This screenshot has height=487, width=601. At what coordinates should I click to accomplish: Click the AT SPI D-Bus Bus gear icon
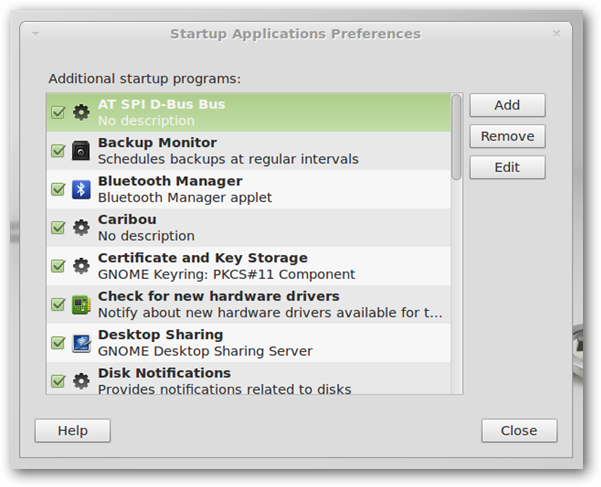pos(81,112)
